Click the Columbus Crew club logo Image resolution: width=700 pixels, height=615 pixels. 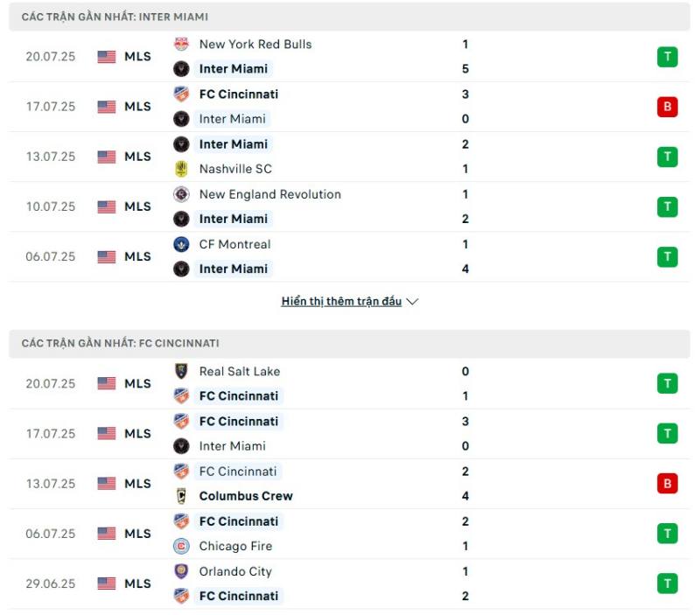tap(181, 496)
